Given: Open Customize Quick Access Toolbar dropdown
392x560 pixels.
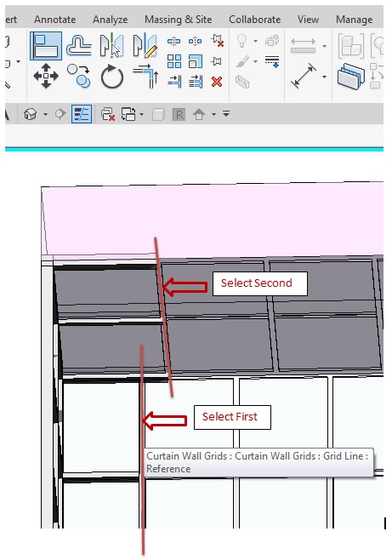Looking at the screenshot, I should pos(226,114).
